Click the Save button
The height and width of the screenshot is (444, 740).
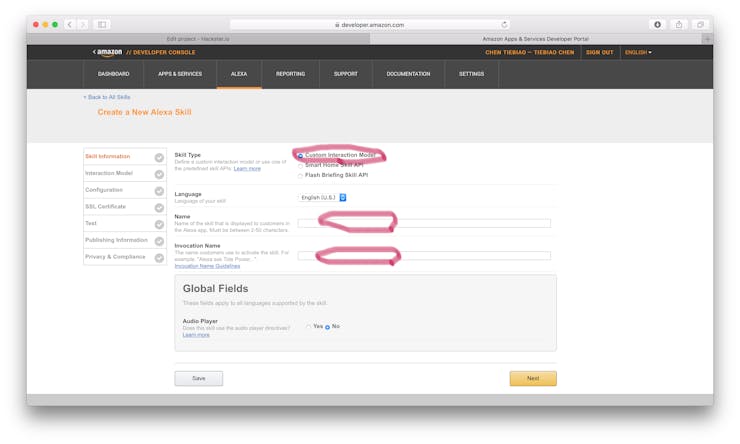(x=199, y=378)
